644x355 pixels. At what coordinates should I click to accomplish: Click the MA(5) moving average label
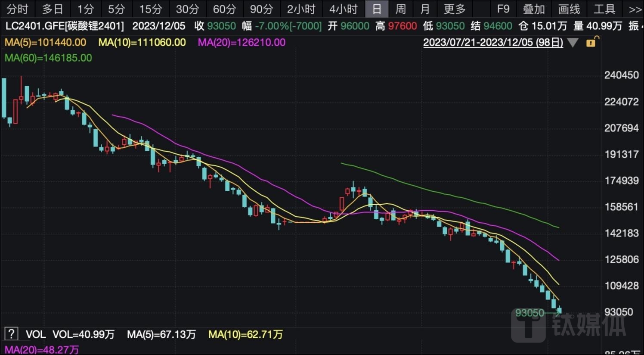click(45, 43)
